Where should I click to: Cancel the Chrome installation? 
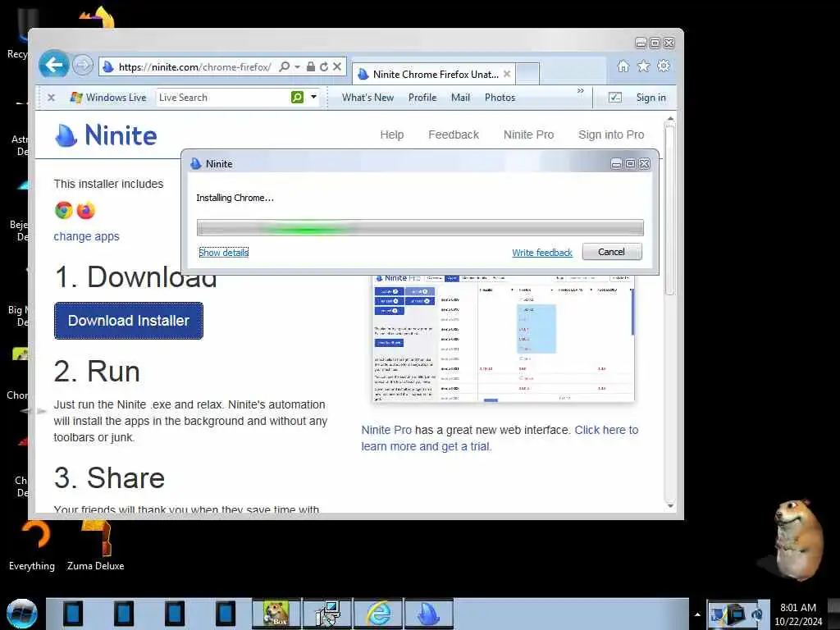(612, 252)
